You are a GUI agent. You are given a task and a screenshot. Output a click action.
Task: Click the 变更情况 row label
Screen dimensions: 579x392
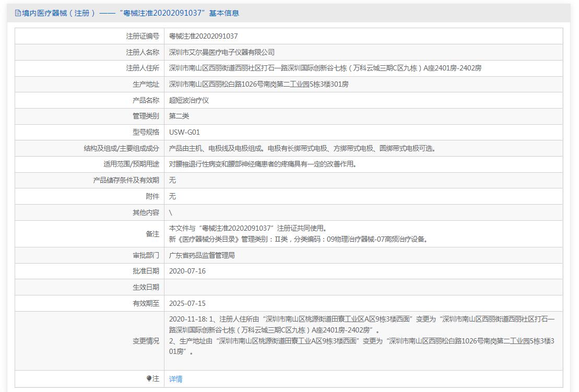point(146,341)
